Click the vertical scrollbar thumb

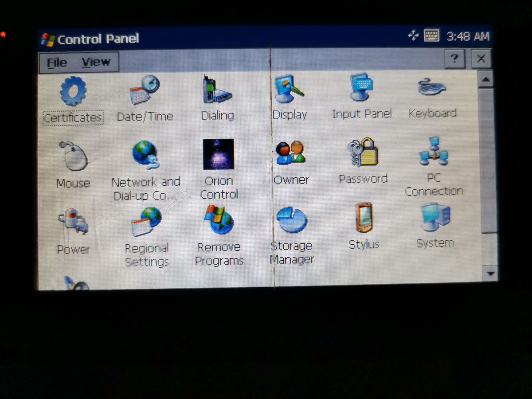[488, 160]
